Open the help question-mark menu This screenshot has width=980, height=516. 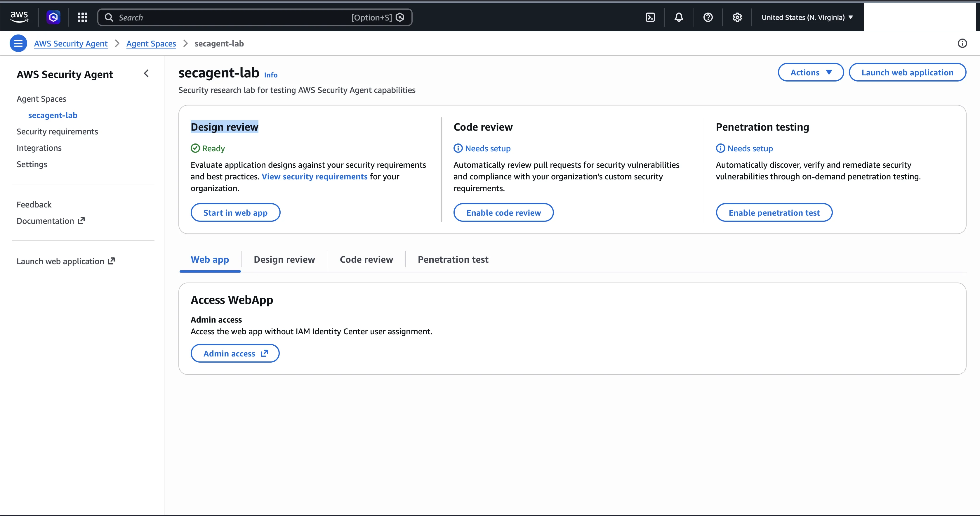[x=708, y=18]
